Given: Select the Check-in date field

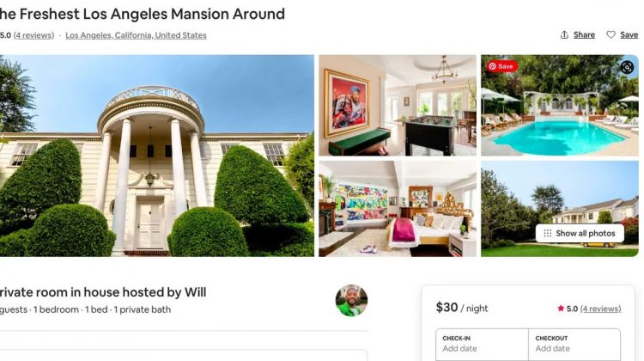Looking at the screenshot, I should click(x=482, y=344).
